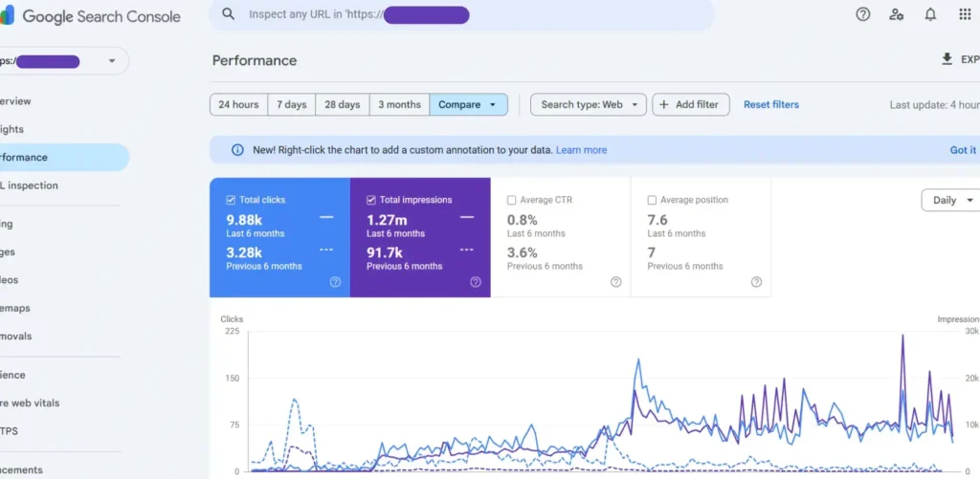Click the Add filter button
Image resolution: width=980 pixels, height=479 pixels.
[691, 104]
